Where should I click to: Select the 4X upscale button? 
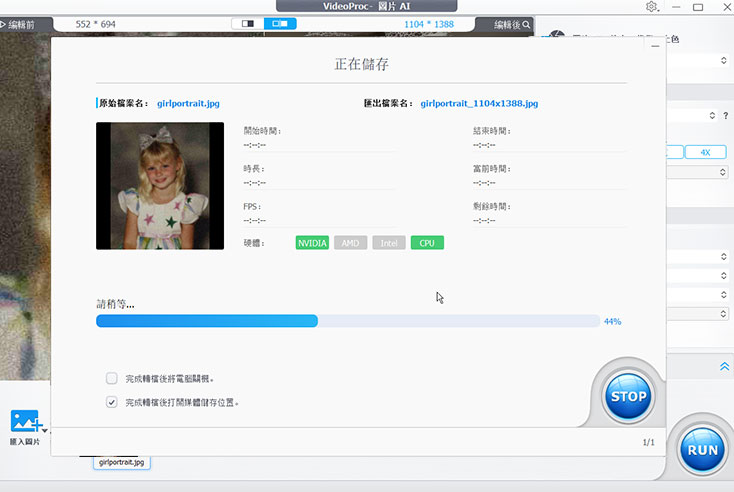coord(705,152)
